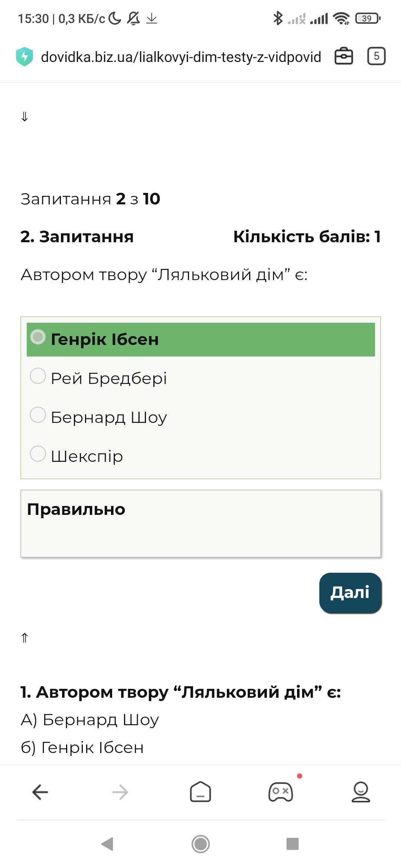Tap the browser forward arrow
This screenshot has height=868, width=401.
[120, 792]
